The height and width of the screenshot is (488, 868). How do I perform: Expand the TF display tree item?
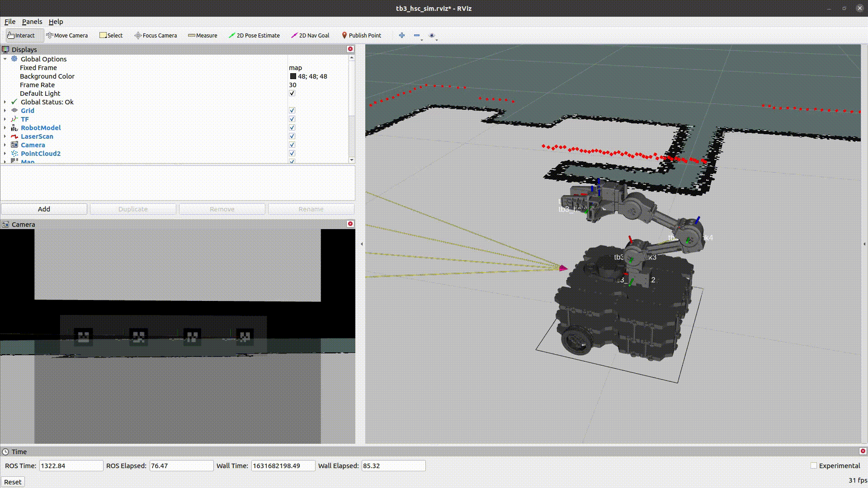tap(5, 119)
